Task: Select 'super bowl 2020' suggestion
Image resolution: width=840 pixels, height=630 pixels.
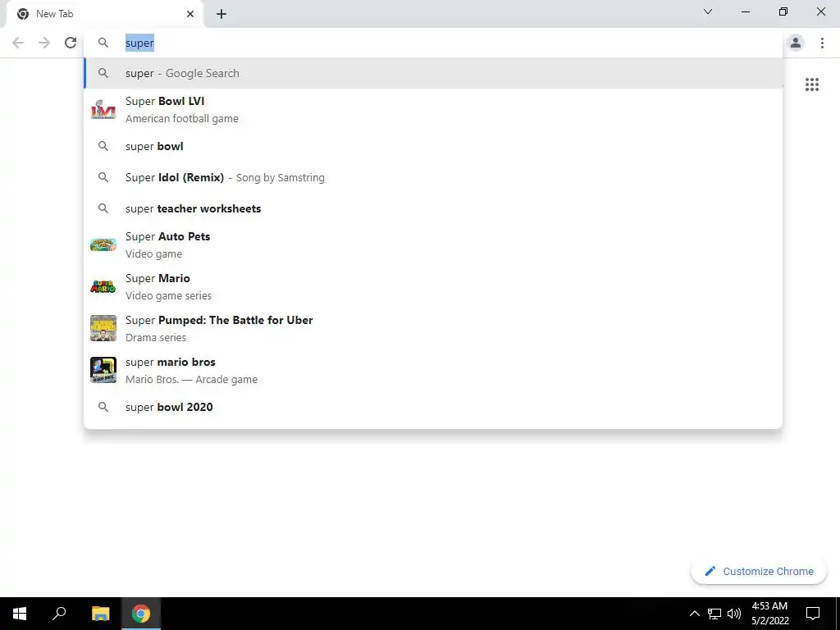Action: tap(433, 407)
